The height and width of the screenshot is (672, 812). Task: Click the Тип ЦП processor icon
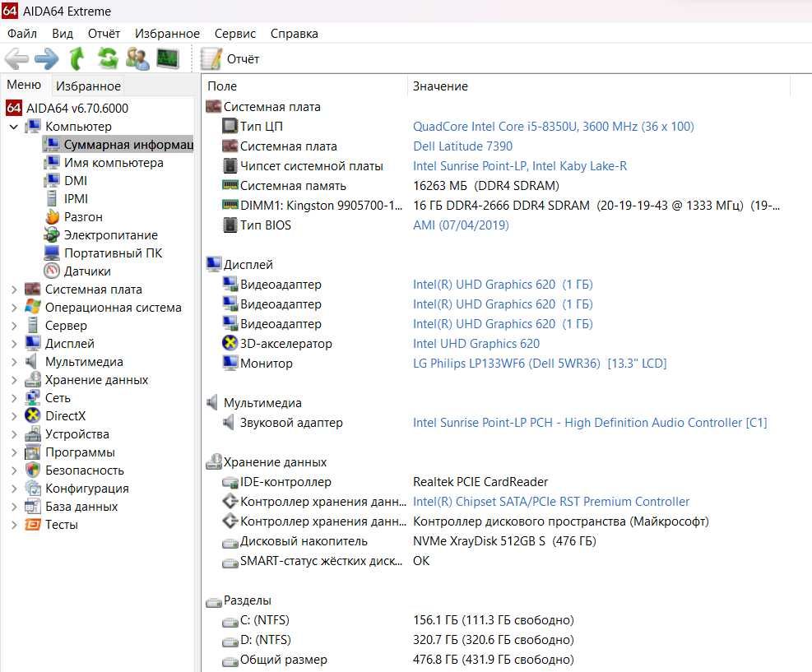point(230,126)
